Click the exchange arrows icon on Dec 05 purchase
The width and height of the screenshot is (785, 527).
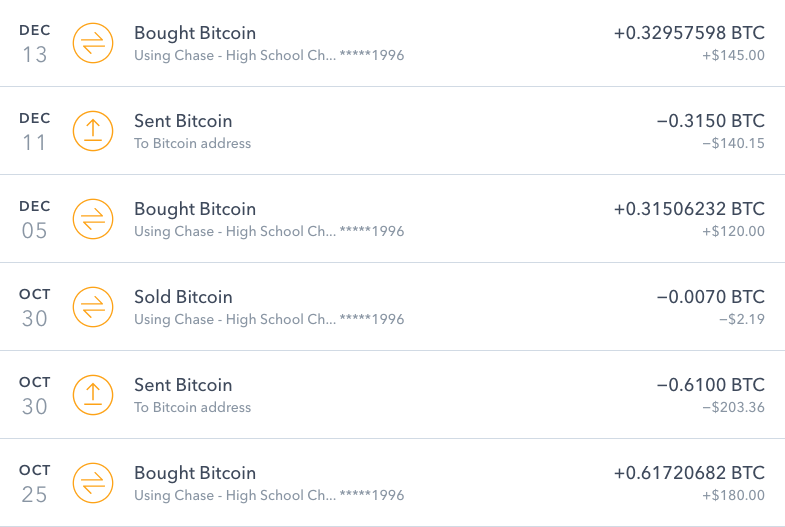coord(93,219)
